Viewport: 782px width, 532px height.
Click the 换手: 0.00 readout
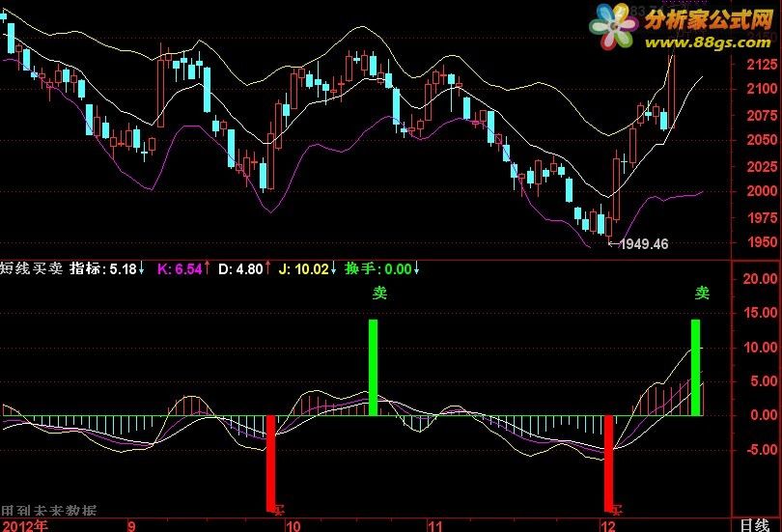(x=381, y=269)
